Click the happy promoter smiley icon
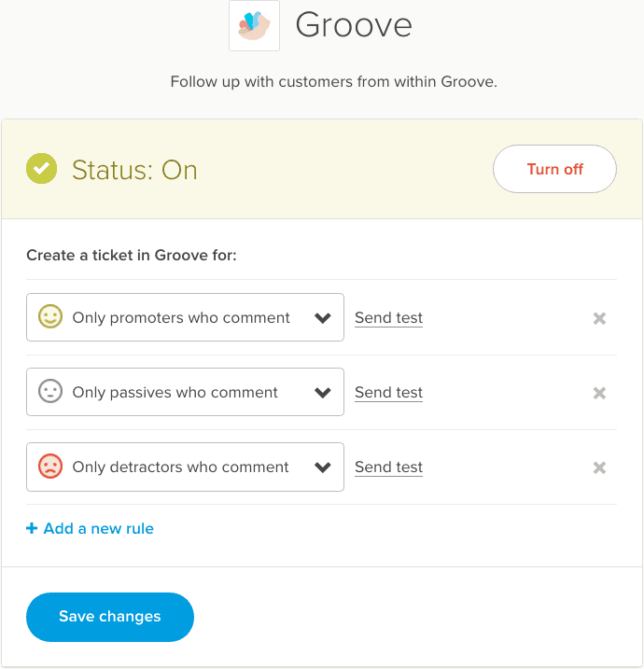The image size is (644, 669). coord(50,317)
